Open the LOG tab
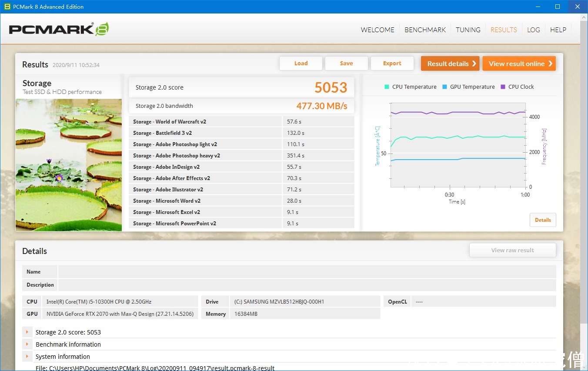 point(533,30)
